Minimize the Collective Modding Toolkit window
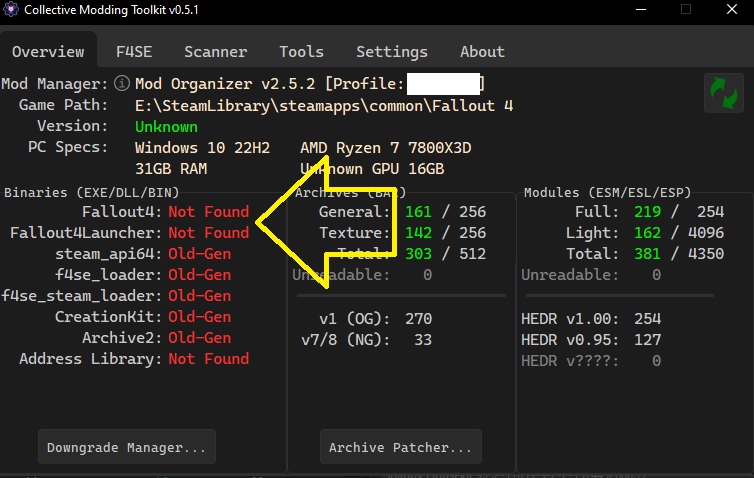Viewport: 754px width, 478px height. pyautogui.click(x=641, y=10)
